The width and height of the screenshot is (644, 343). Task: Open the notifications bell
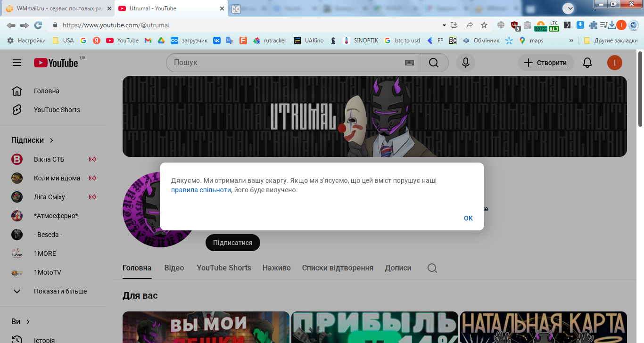tap(587, 63)
